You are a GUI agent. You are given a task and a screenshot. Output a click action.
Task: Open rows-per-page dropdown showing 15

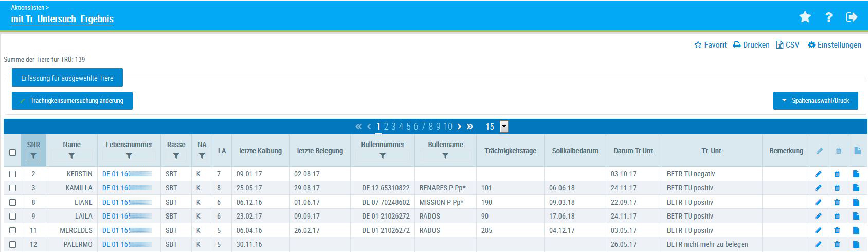pyautogui.click(x=504, y=127)
